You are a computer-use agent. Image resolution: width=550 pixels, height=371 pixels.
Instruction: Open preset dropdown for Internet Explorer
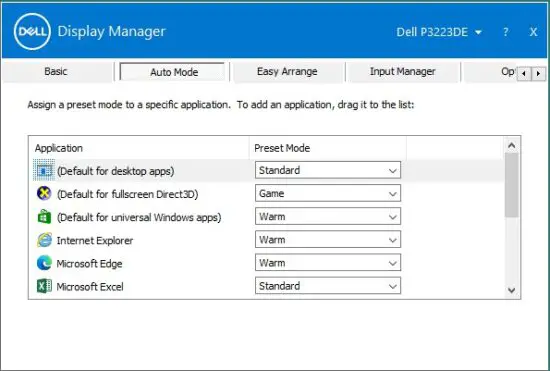pyautogui.click(x=328, y=240)
